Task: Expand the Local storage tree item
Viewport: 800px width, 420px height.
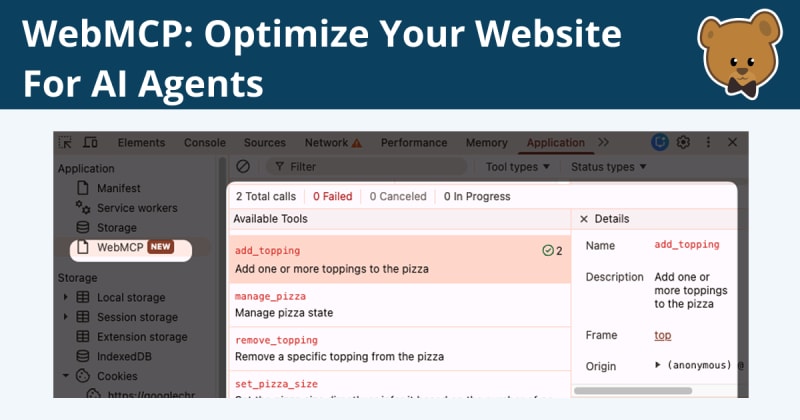Action: click(x=65, y=297)
